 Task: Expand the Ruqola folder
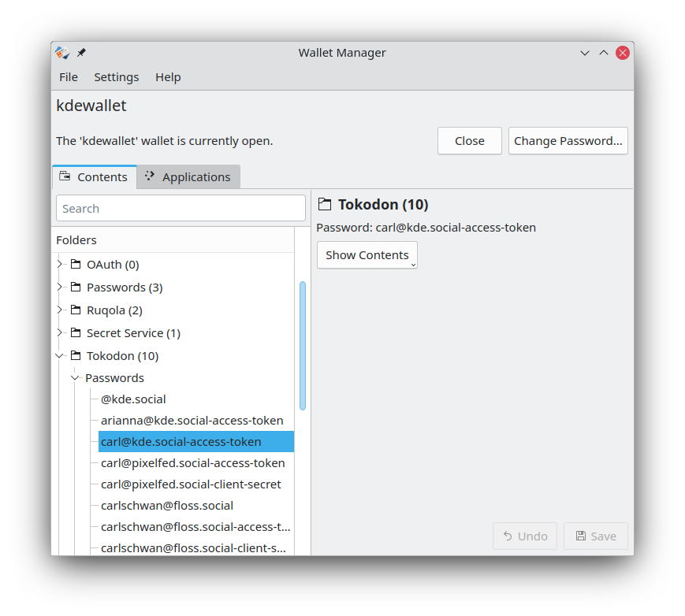coord(60,310)
